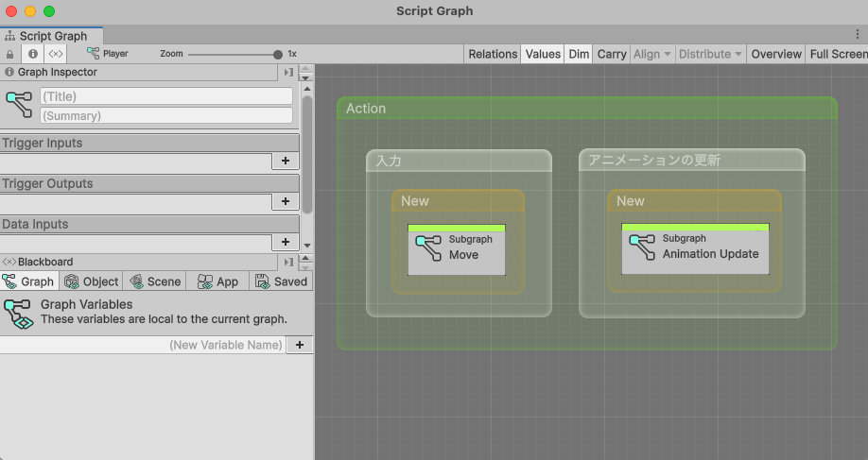Toggle the graph lock icon

[x=10, y=54]
